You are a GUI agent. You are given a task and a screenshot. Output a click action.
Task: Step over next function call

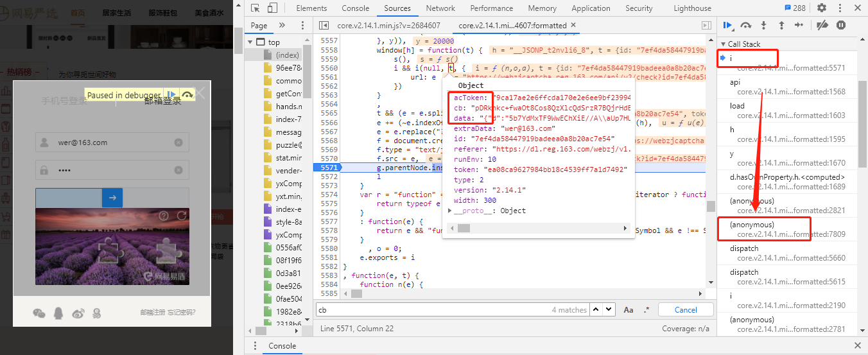click(746, 25)
